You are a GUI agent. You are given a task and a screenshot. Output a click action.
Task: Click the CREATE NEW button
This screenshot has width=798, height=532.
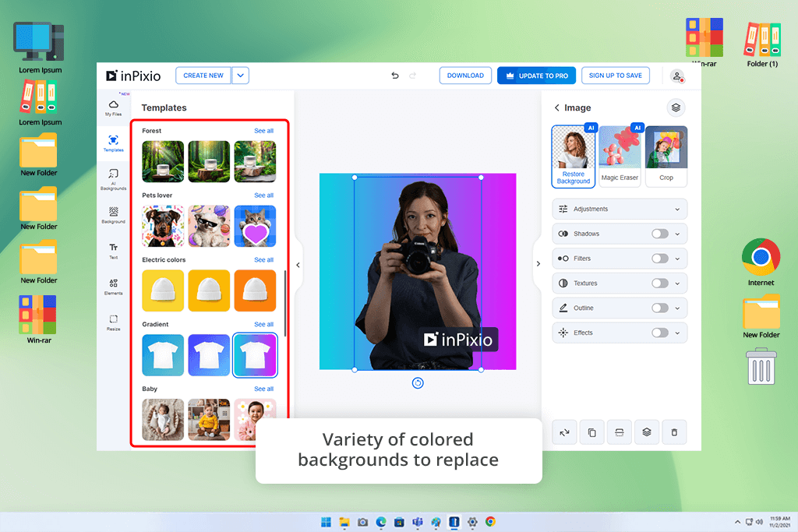click(203, 76)
